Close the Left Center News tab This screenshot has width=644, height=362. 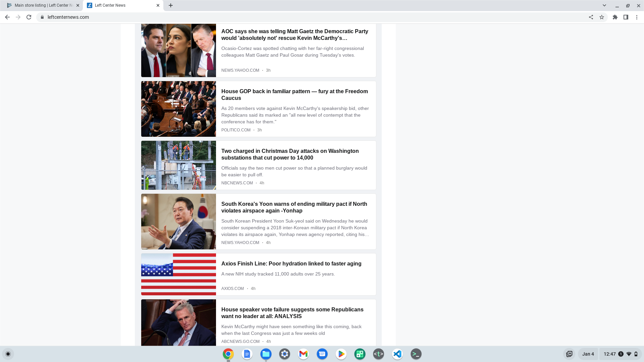click(158, 5)
